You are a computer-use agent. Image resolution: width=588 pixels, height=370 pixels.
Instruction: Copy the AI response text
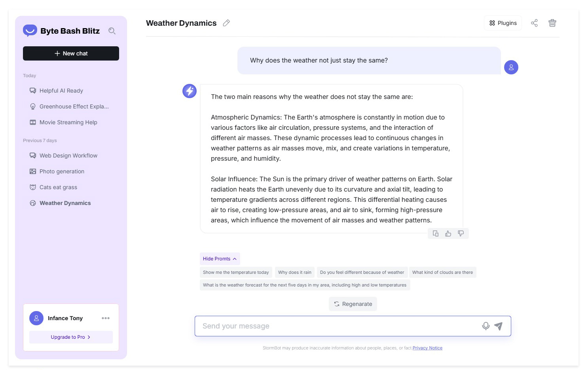click(436, 233)
